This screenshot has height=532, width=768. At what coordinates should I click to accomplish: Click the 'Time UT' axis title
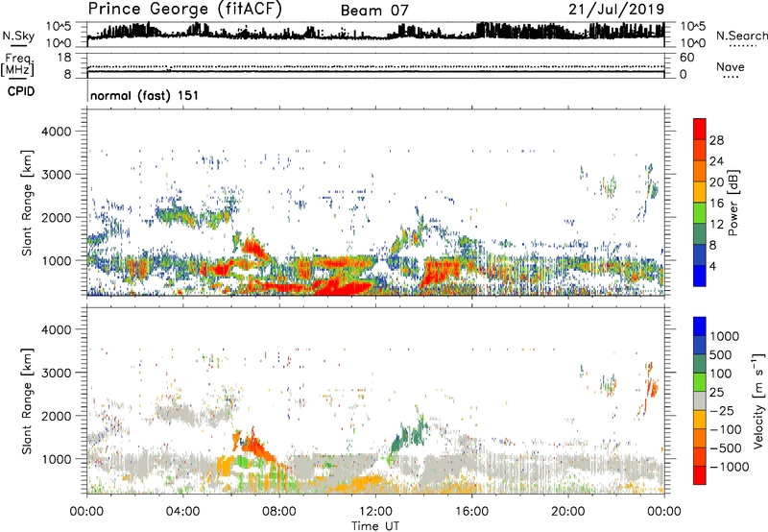pyautogui.click(x=375, y=526)
